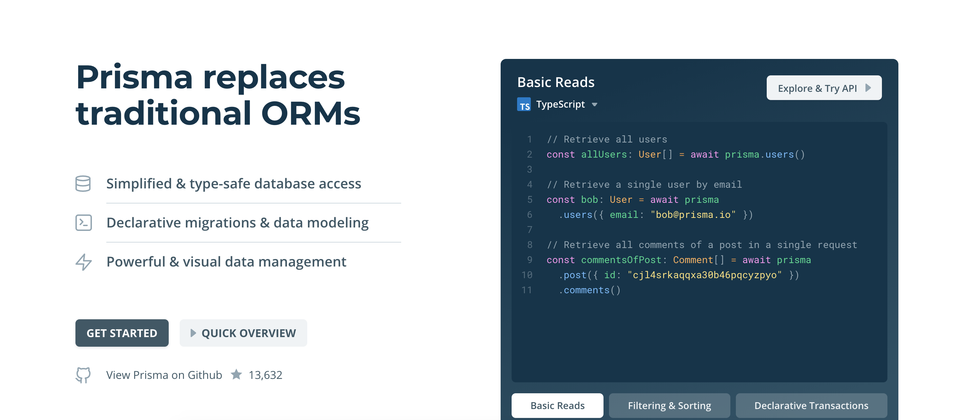Expand the TypeScript language dropdown arrow
Viewport: 980px width, 420px height.
pos(595,104)
